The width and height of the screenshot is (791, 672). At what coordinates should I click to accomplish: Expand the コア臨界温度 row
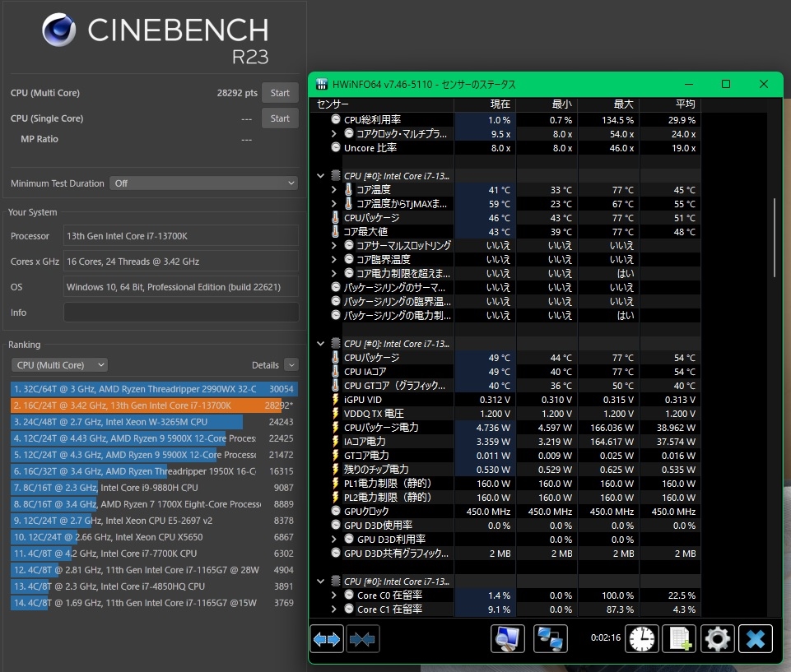[333, 260]
